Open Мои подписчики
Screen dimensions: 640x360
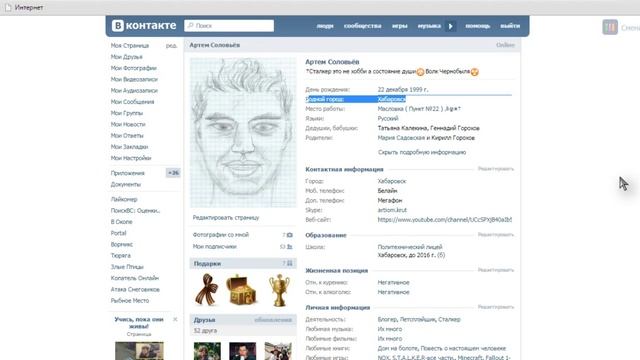click(x=215, y=247)
